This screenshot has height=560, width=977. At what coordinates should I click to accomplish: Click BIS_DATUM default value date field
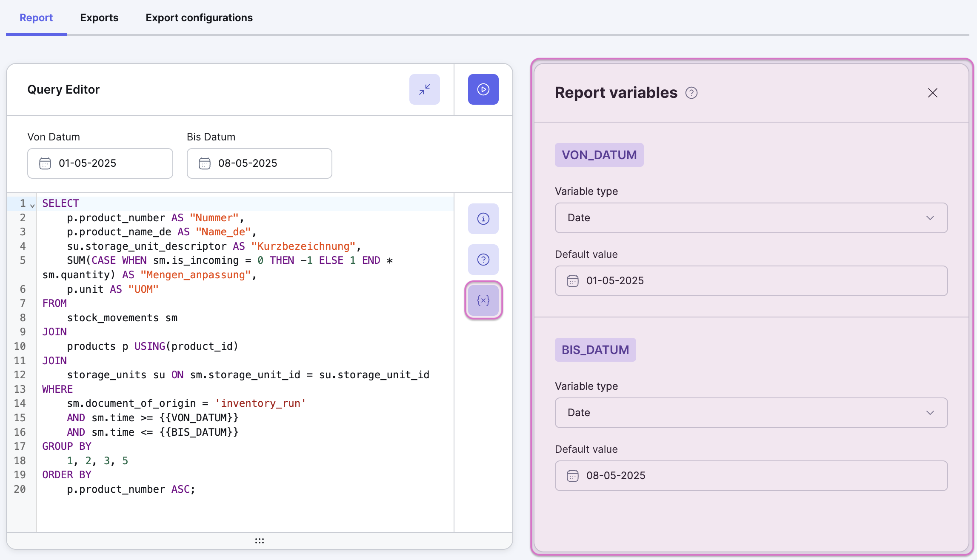click(x=751, y=476)
